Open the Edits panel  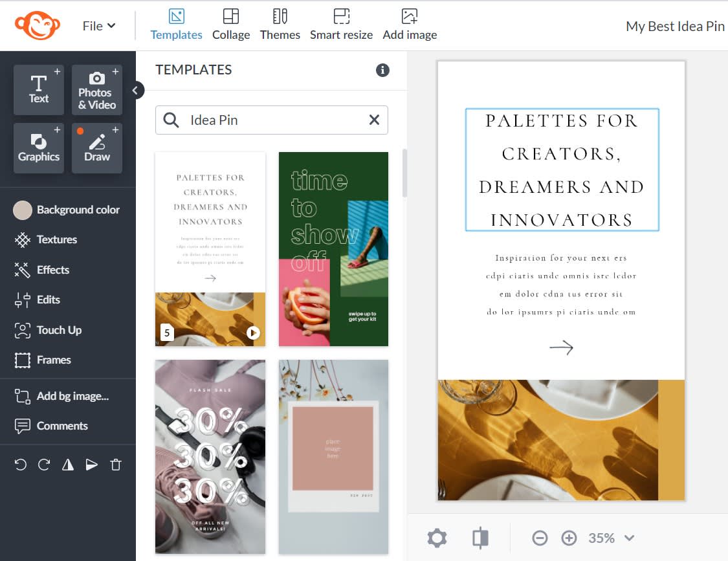[37, 300]
